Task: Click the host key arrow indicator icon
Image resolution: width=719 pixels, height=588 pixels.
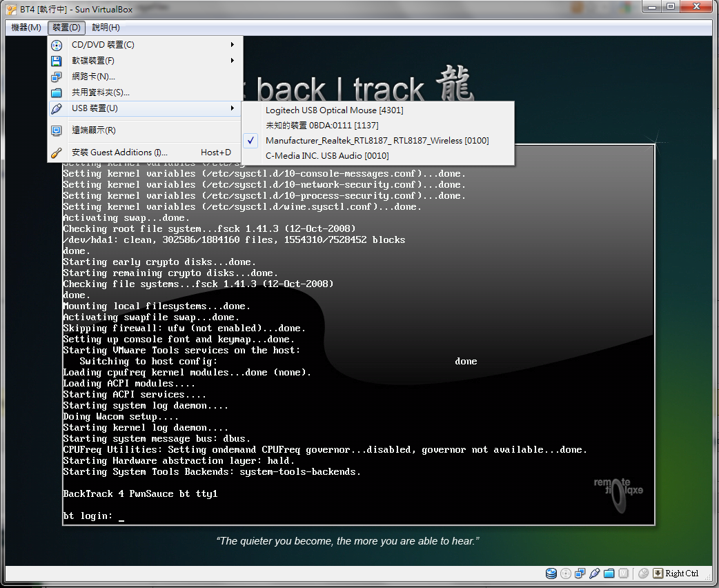Action: 658,573
